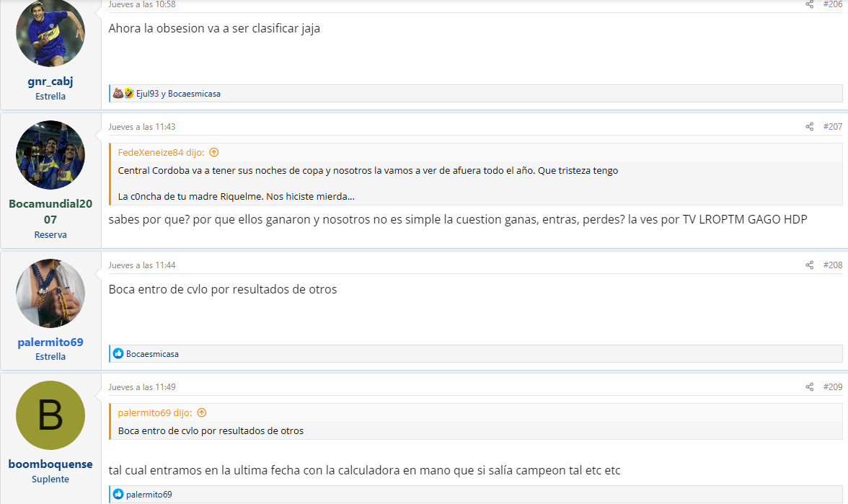Click gnr_cabj avatar picture
This screenshot has width=848, height=504.
pos(50,32)
